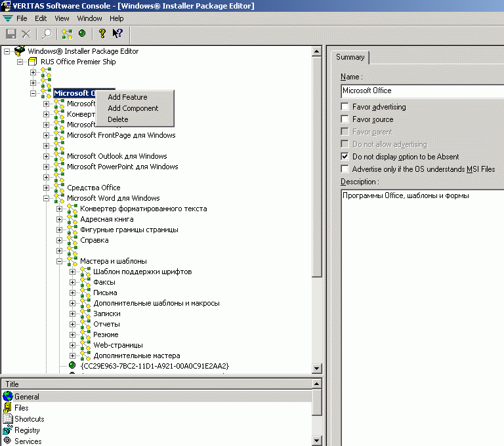Click the Registry icon in Title list

tap(7, 430)
